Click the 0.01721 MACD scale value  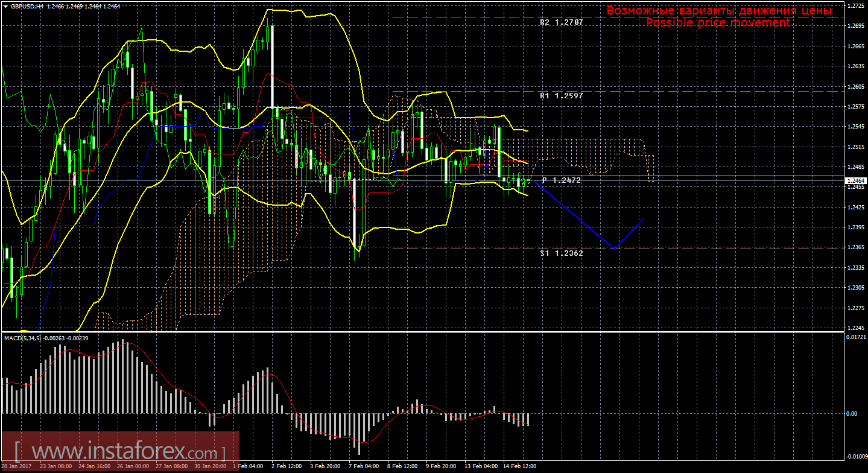tap(854, 337)
